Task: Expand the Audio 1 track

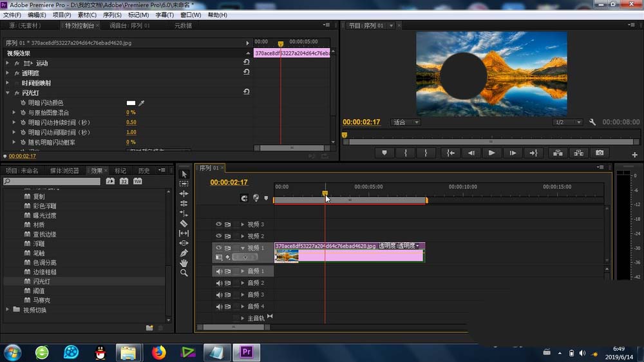Action: pyautogui.click(x=243, y=271)
